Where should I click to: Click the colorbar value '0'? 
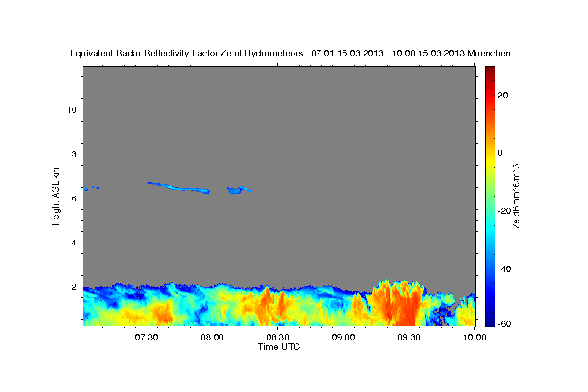tap(500, 153)
